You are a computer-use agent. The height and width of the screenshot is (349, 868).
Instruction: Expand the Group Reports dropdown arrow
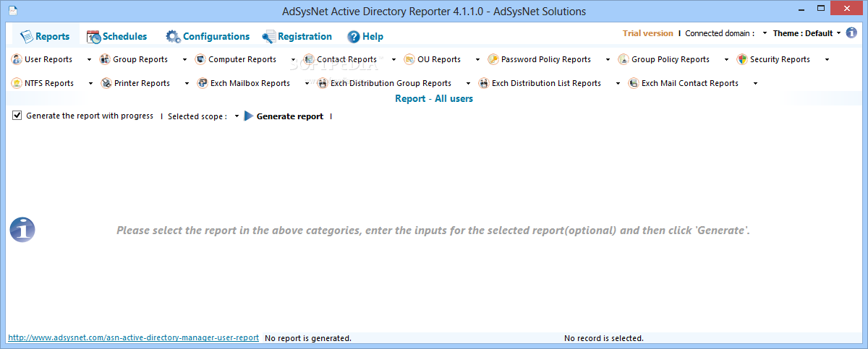[184, 59]
